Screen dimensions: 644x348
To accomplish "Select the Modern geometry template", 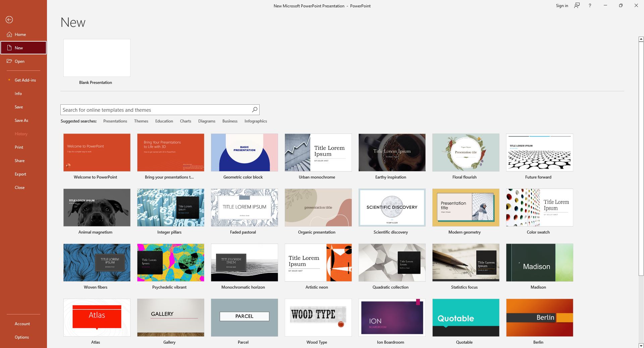I will pyautogui.click(x=466, y=207).
